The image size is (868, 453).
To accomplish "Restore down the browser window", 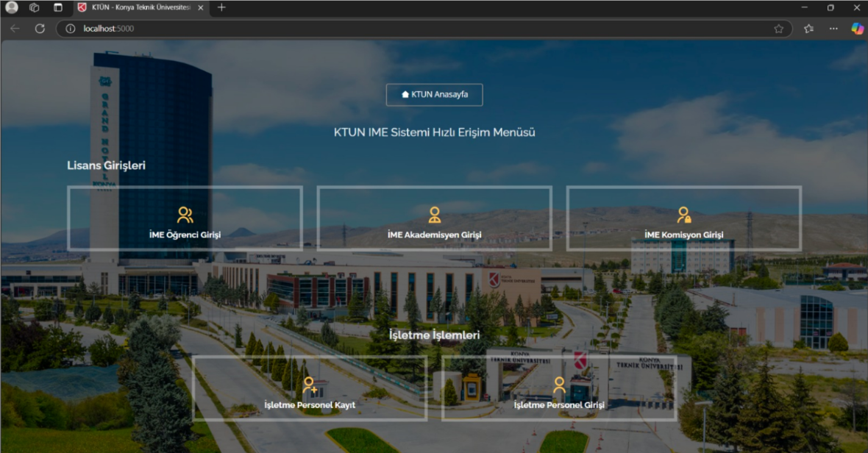I will pyautogui.click(x=830, y=7).
